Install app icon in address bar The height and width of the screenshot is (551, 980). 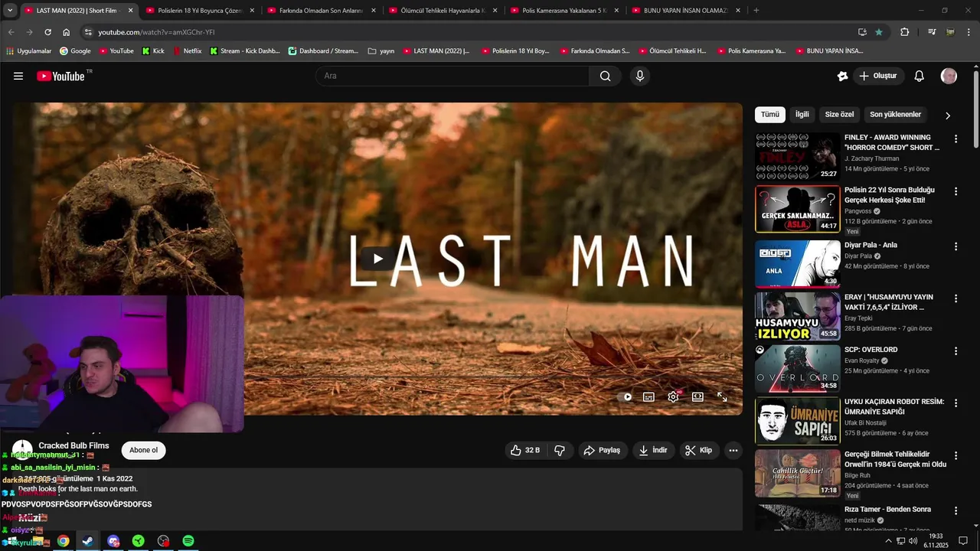[x=862, y=32]
